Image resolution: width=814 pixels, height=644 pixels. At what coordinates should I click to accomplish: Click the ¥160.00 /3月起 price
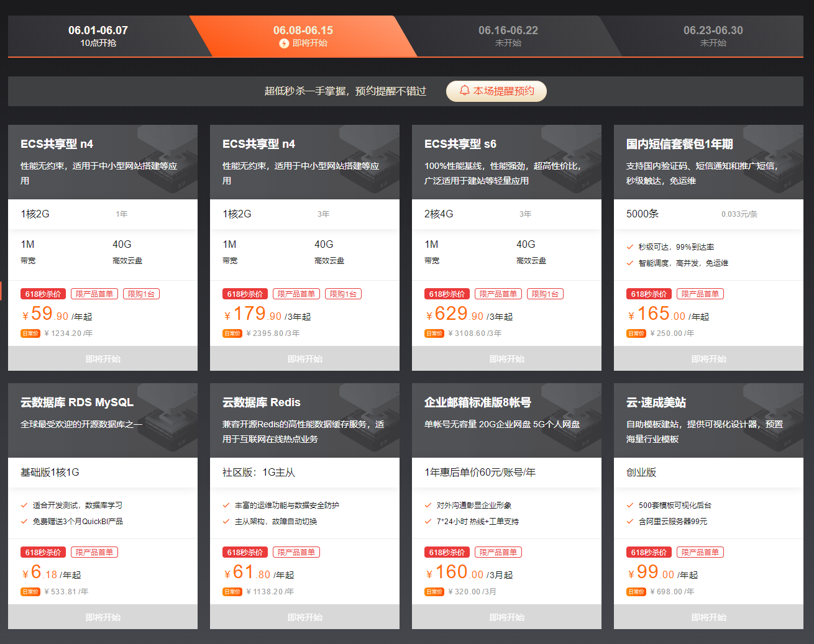[469, 573]
